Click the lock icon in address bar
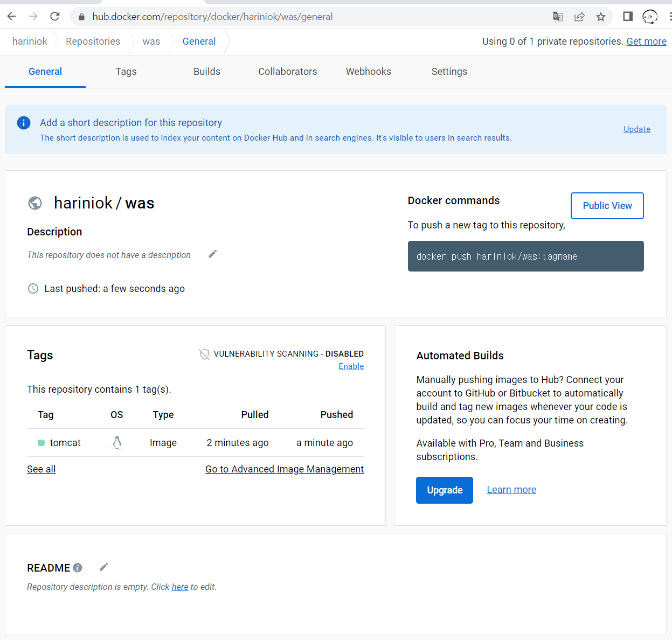672x640 pixels. coord(81,17)
